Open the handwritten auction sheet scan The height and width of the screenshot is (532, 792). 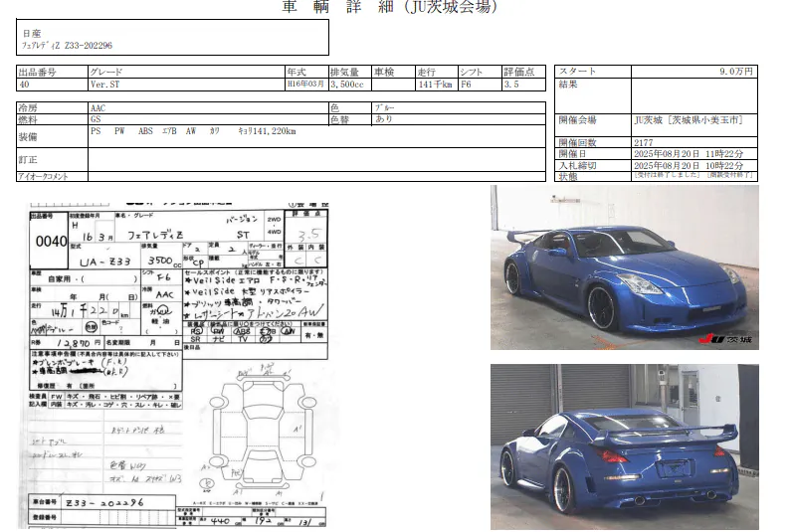(177, 365)
